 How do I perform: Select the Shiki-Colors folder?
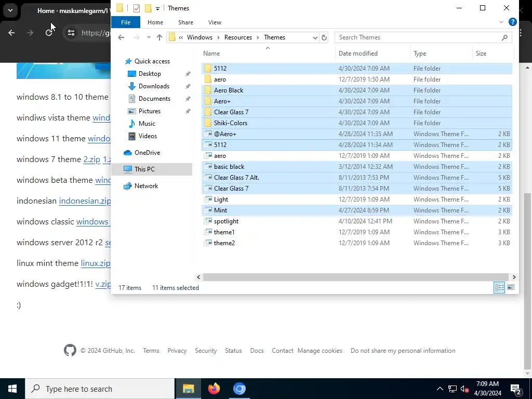coord(356,123)
